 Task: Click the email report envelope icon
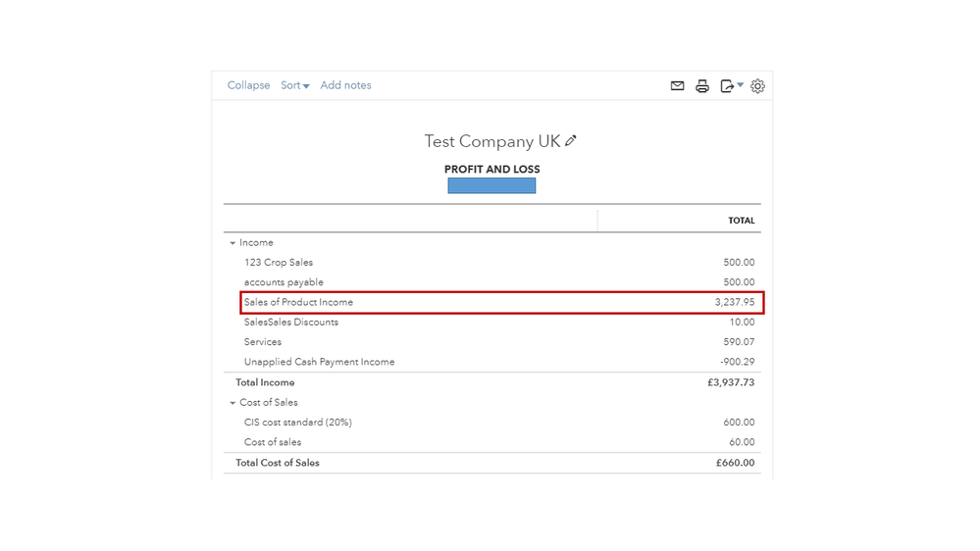pyautogui.click(x=677, y=86)
